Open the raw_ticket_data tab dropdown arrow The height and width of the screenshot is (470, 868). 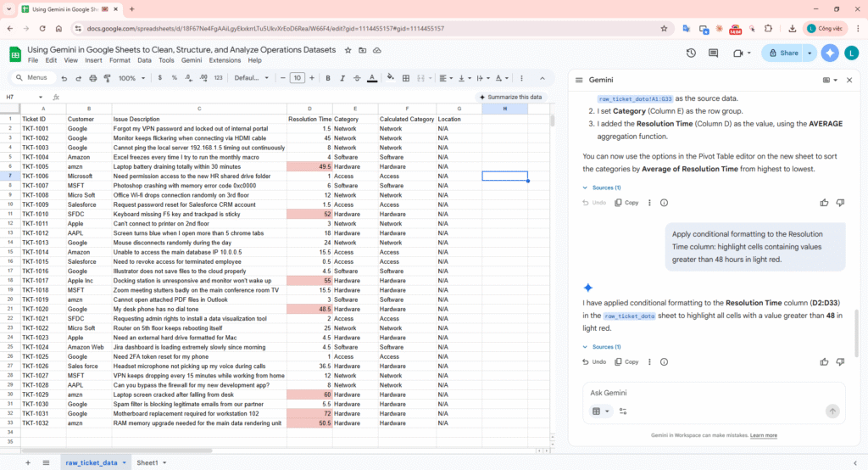(125, 462)
